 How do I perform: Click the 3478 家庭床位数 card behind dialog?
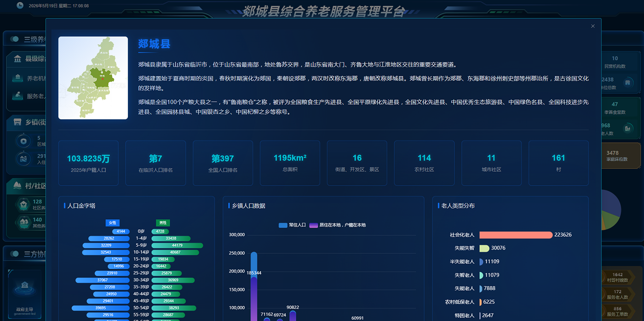(621, 156)
